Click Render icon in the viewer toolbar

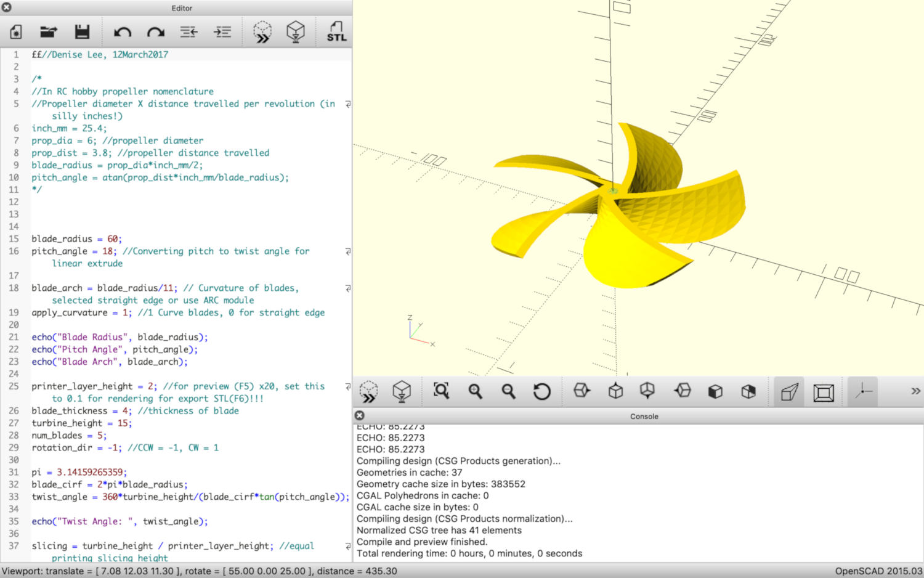(402, 391)
